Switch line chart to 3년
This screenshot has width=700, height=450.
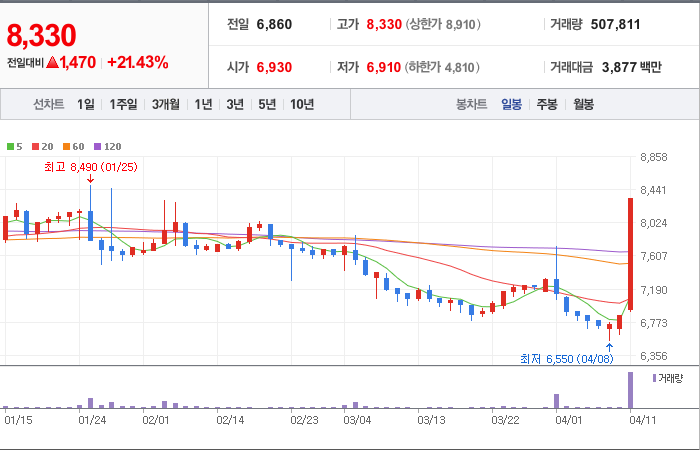[x=235, y=104]
